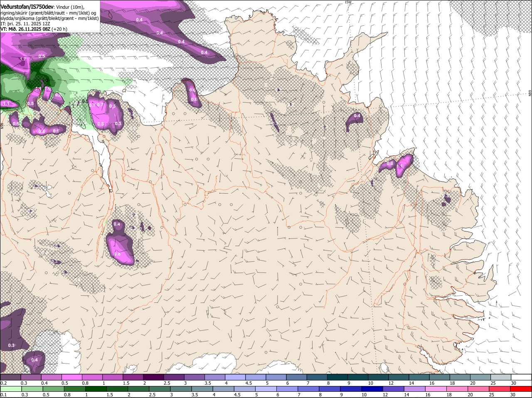The height and width of the screenshot is (398, 532).
Task: Pick the periwinkle 5–6 swatch in lower legend row
Action: pyautogui.click(x=266, y=389)
